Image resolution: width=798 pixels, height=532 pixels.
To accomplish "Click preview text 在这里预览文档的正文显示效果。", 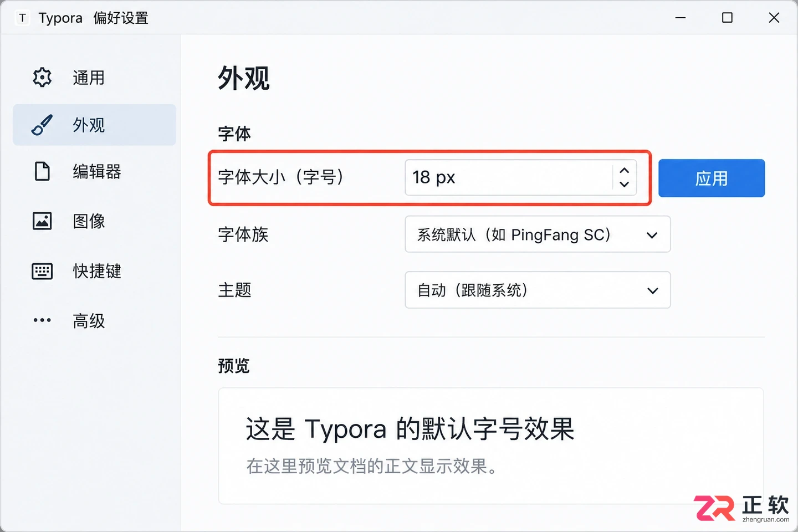I will point(372,466).
